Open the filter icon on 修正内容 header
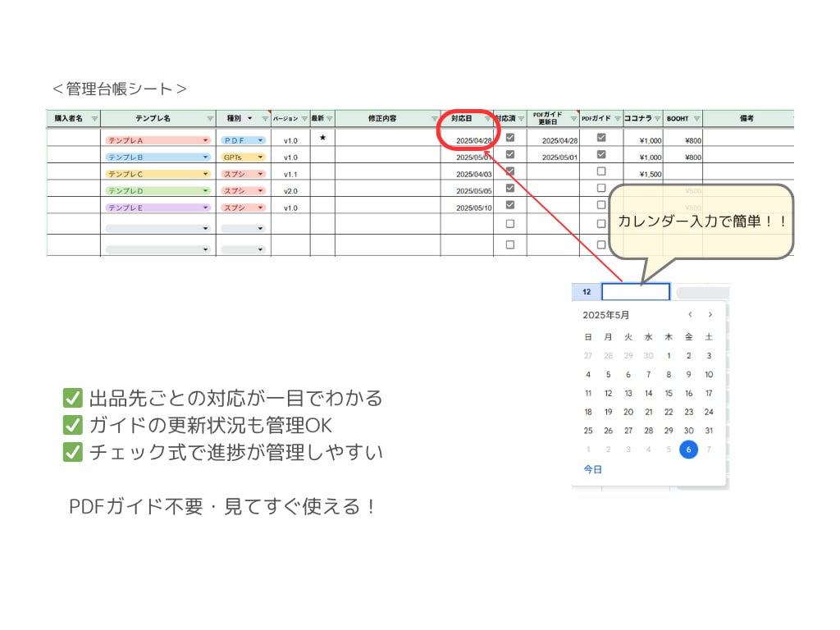This screenshot has height=630, width=840. 435,119
